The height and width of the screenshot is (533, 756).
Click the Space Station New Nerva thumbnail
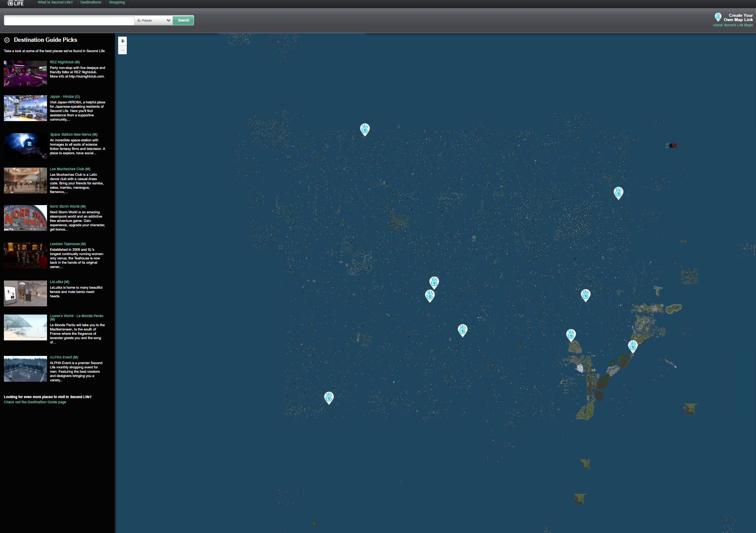pos(25,146)
